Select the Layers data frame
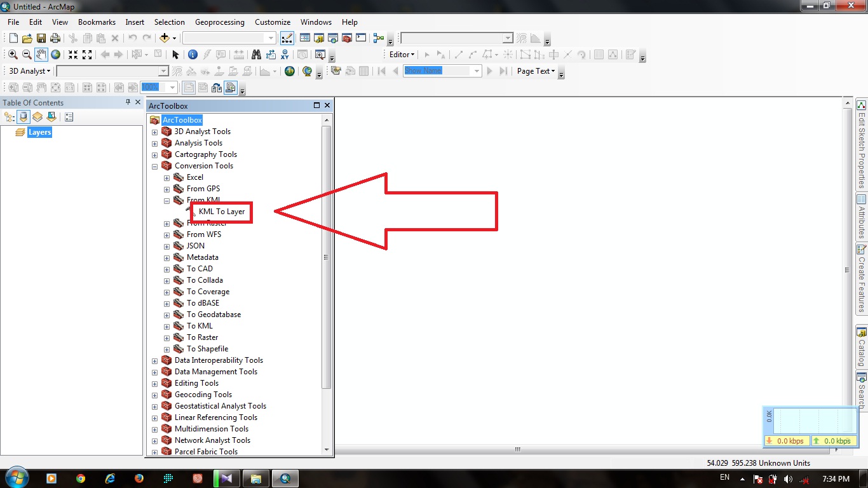The height and width of the screenshot is (488, 868). (x=39, y=132)
